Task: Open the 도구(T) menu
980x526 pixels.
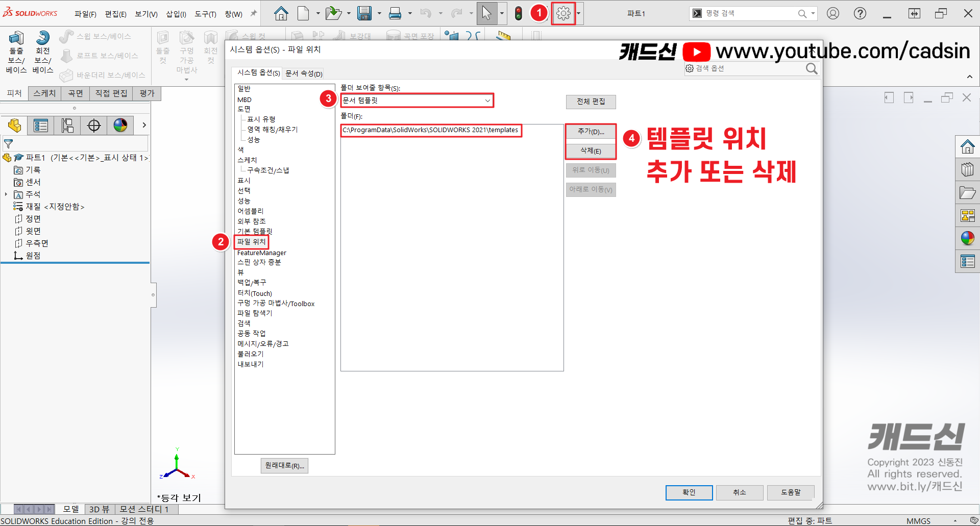Action: tap(205, 14)
